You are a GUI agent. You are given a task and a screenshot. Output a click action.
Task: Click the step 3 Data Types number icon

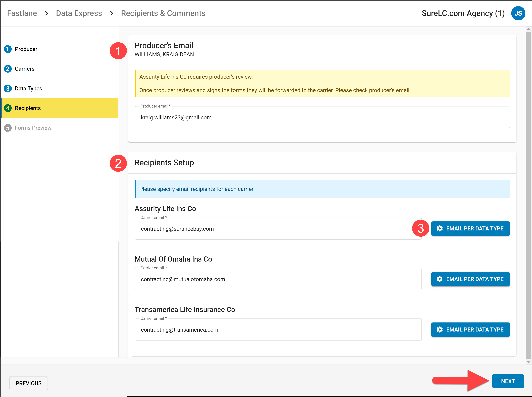[x=8, y=88]
